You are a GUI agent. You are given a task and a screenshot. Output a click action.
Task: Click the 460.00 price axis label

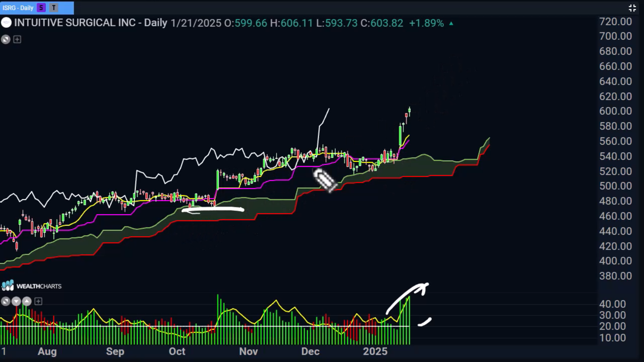(x=615, y=216)
